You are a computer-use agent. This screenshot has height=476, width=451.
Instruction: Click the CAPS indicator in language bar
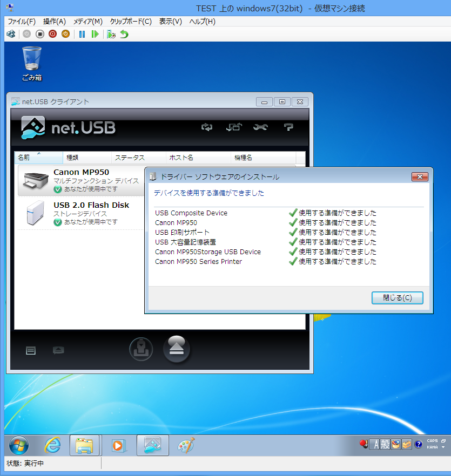pos(432,441)
